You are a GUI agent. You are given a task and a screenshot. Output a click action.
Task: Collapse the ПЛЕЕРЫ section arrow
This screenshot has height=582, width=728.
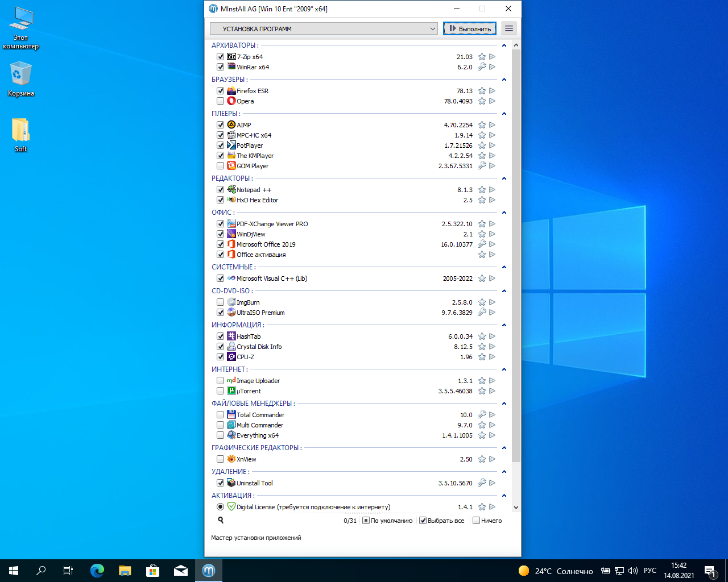[x=504, y=114]
